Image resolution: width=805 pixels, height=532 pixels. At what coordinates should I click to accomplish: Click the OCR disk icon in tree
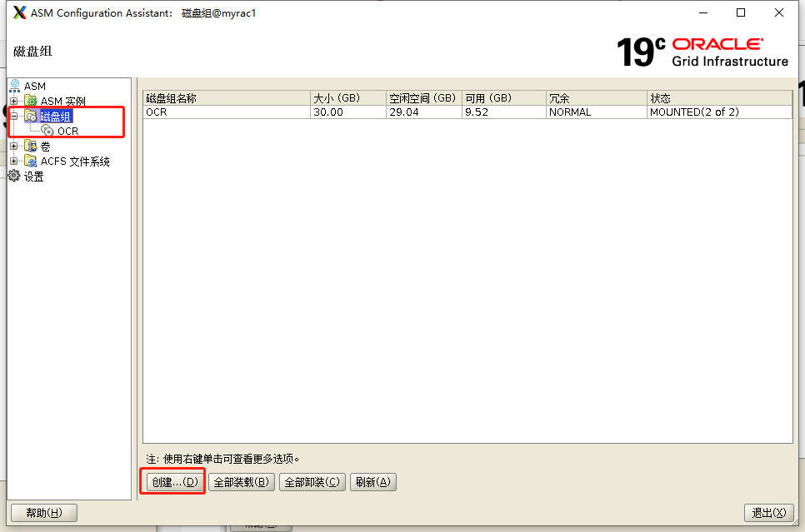click(47, 131)
